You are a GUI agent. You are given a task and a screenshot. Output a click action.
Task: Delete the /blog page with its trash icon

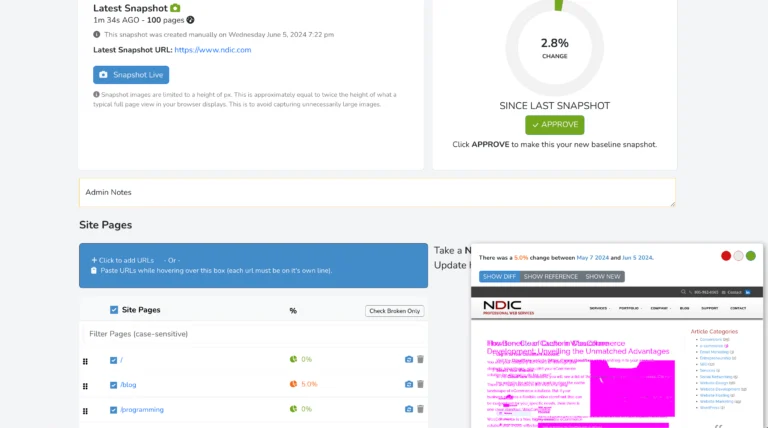coord(420,384)
